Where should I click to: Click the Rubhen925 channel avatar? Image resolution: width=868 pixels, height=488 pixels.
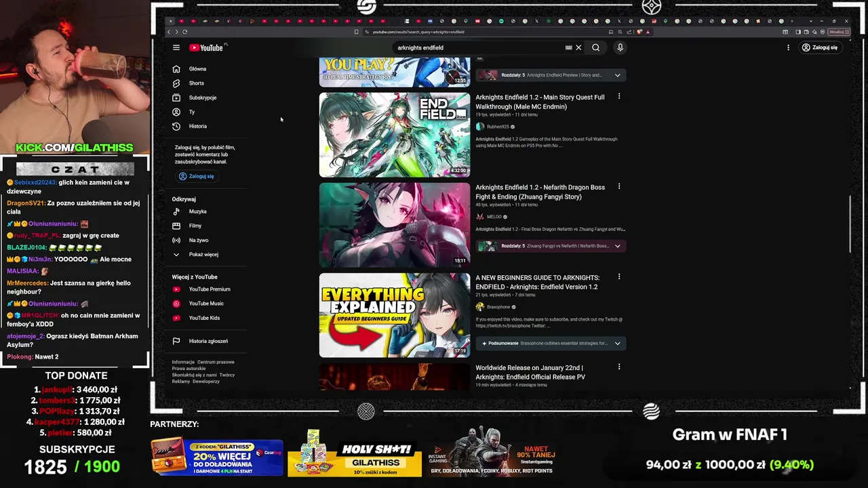click(x=480, y=127)
